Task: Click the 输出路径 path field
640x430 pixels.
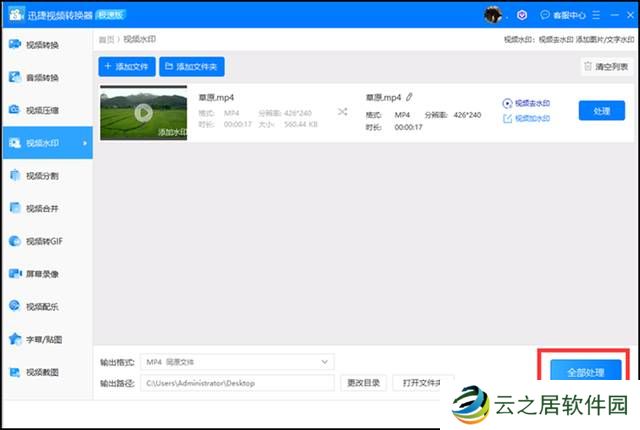Action: [238, 383]
